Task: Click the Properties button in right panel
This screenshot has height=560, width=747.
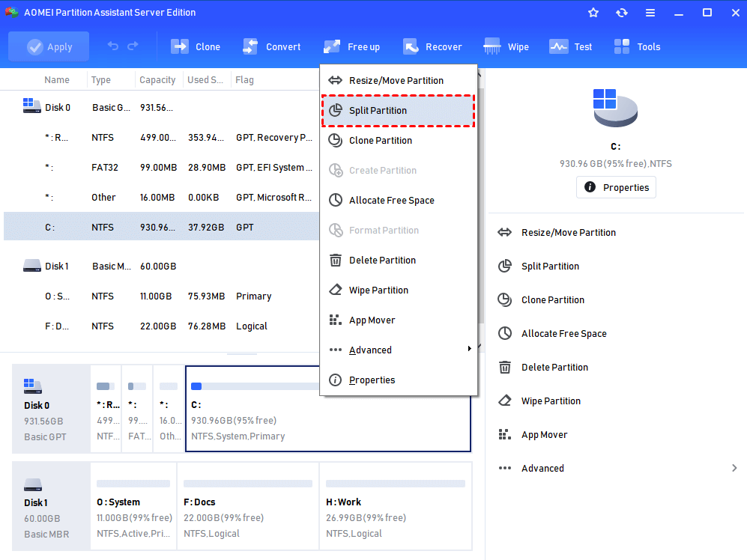Action: click(616, 187)
